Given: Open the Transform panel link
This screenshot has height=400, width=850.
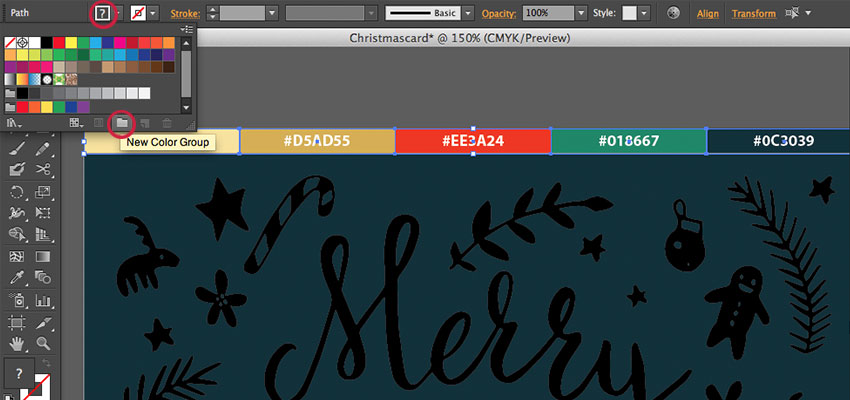Looking at the screenshot, I should point(753,14).
